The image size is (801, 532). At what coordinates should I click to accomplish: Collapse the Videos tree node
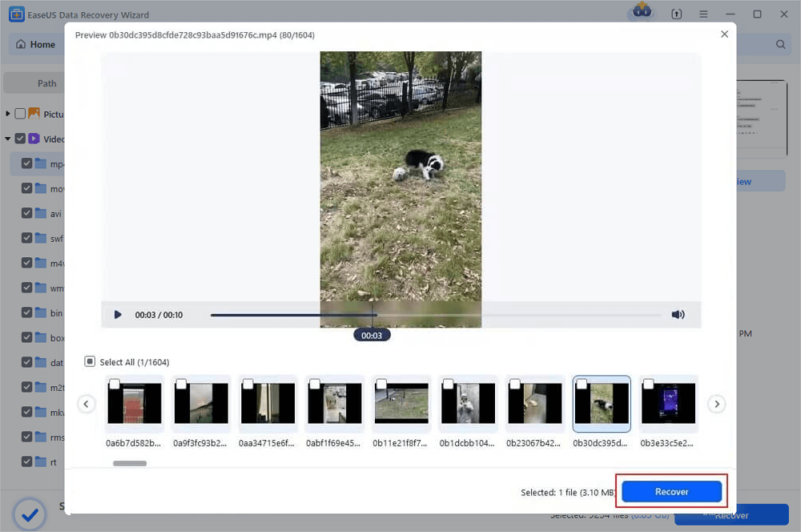8,139
